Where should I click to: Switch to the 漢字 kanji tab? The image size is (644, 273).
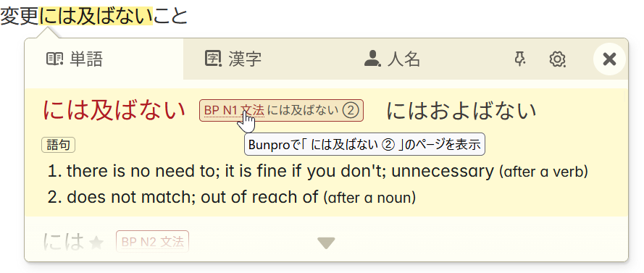[262, 59]
